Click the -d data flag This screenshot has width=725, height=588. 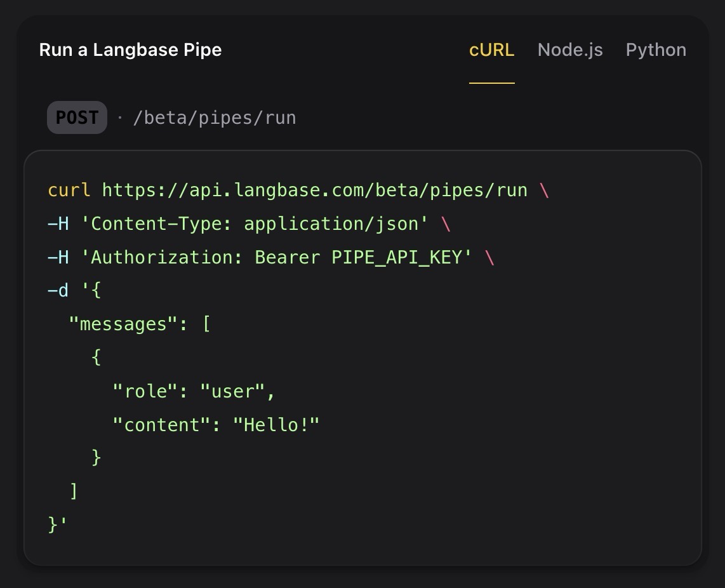coord(57,290)
